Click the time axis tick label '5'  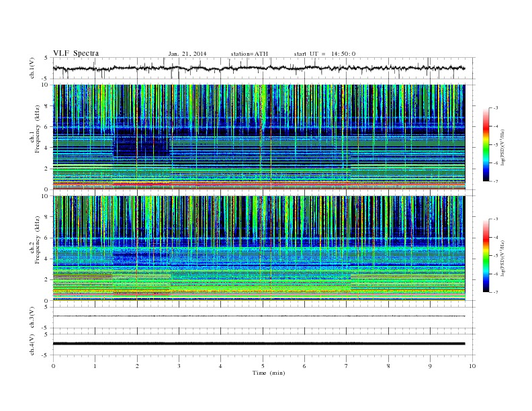tap(263, 366)
